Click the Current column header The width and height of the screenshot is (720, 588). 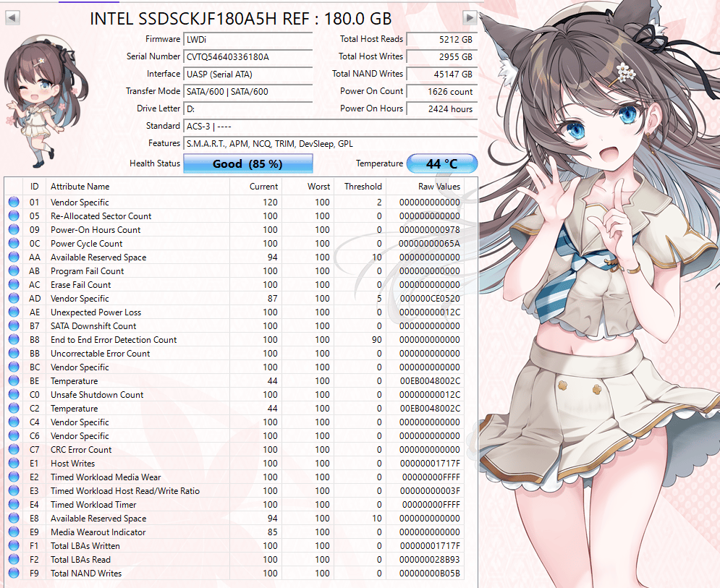click(x=255, y=187)
